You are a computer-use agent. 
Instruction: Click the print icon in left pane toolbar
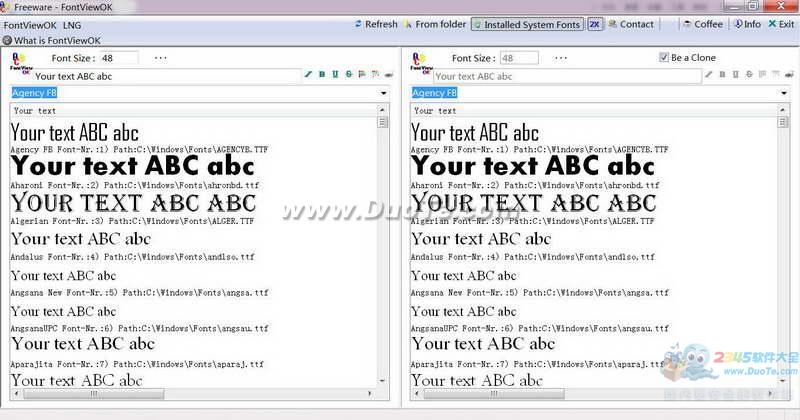point(389,75)
